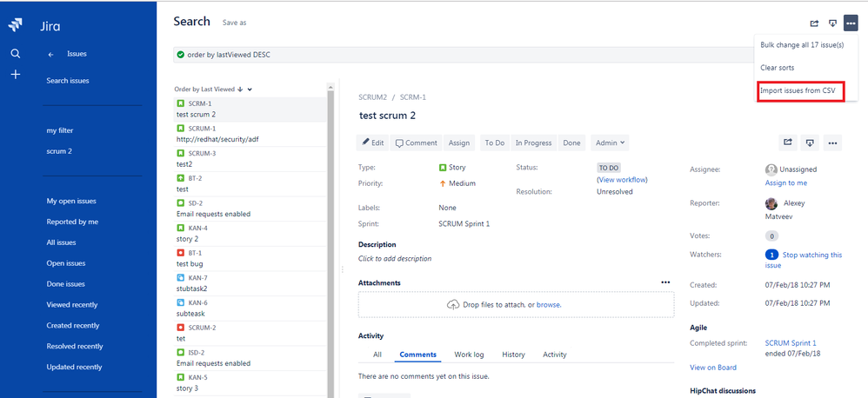Click the Comment button
The height and width of the screenshot is (398, 868).
pyautogui.click(x=417, y=143)
